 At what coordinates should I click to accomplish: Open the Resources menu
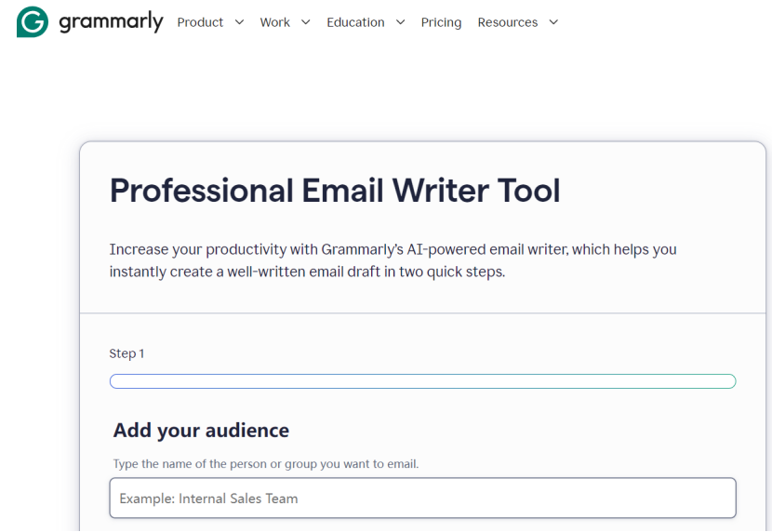click(x=508, y=22)
